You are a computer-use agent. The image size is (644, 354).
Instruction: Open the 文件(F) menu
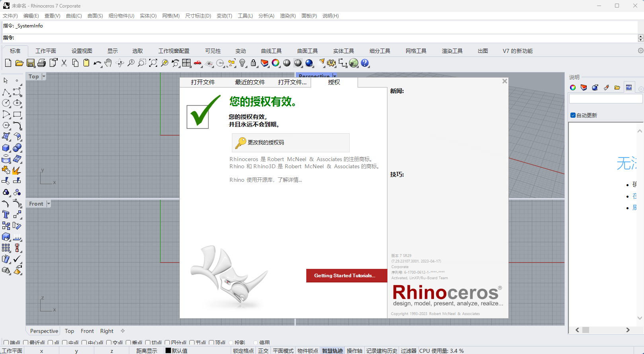tap(10, 16)
